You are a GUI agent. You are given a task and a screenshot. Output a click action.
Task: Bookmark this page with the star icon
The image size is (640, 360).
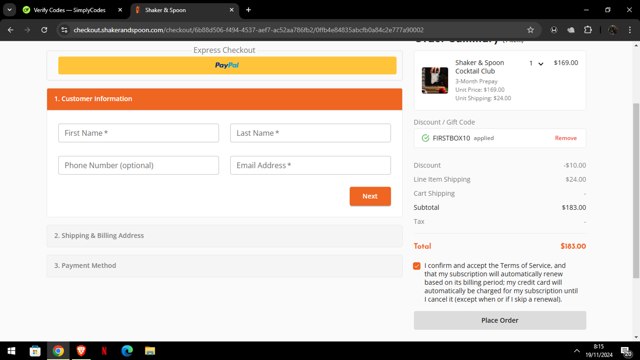(x=530, y=30)
